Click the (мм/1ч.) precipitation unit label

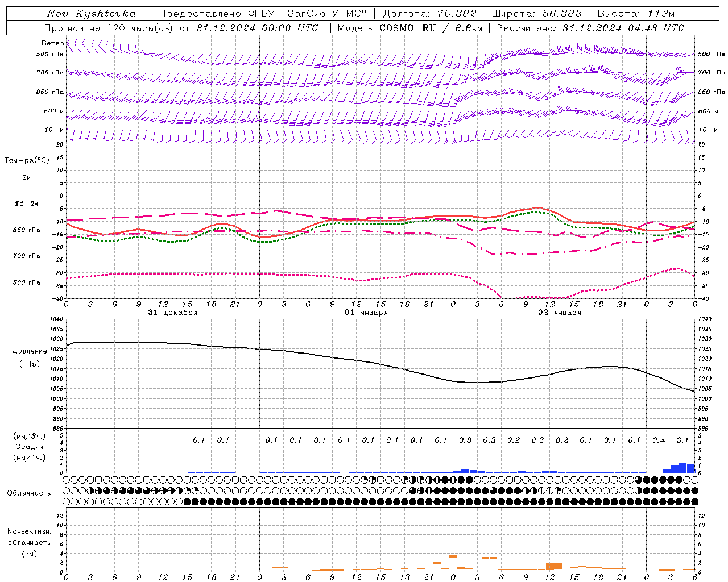pyautogui.click(x=30, y=458)
